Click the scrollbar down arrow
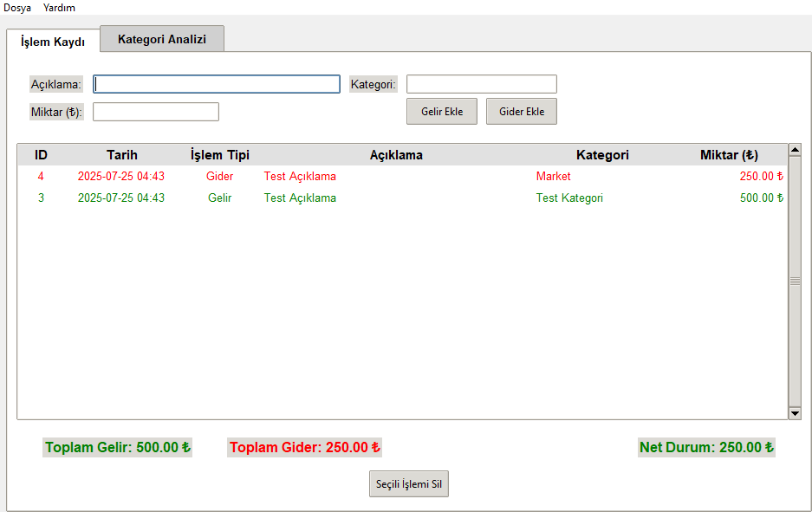Viewport: 812px width, 512px height. point(795,413)
